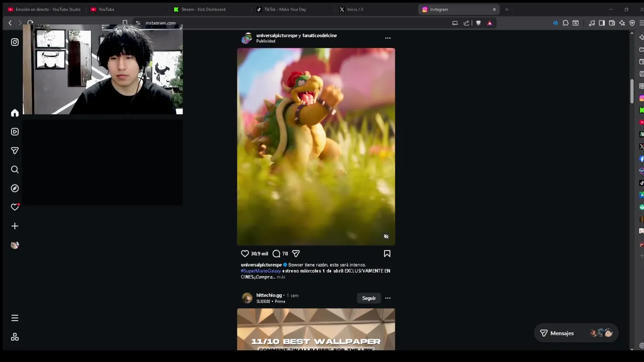This screenshot has height=362, width=644.
Task: Like the universalpicturespe Bowser post
Action: point(245,254)
